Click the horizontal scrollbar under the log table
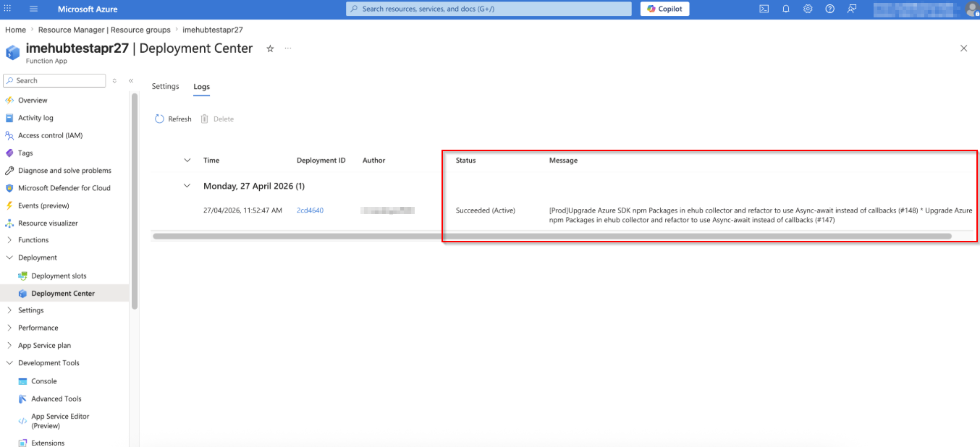 pos(552,236)
